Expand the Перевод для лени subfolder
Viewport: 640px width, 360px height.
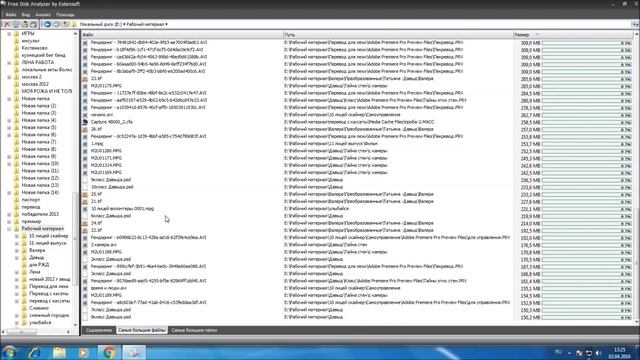17,287
